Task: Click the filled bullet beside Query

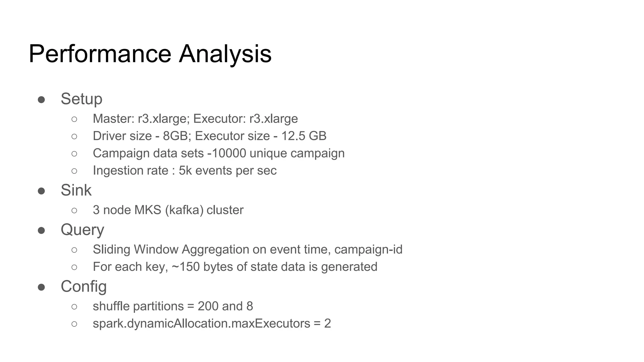Action: pos(41,231)
